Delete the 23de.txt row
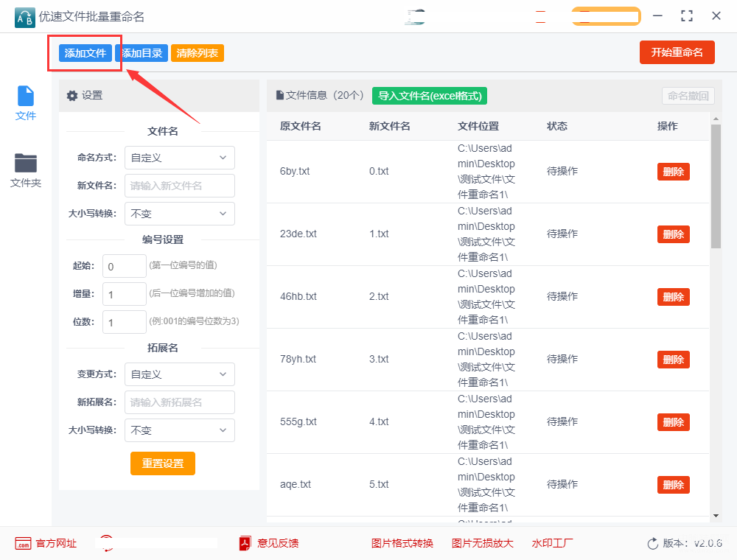The image size is (737, 560). coord(673,234)
